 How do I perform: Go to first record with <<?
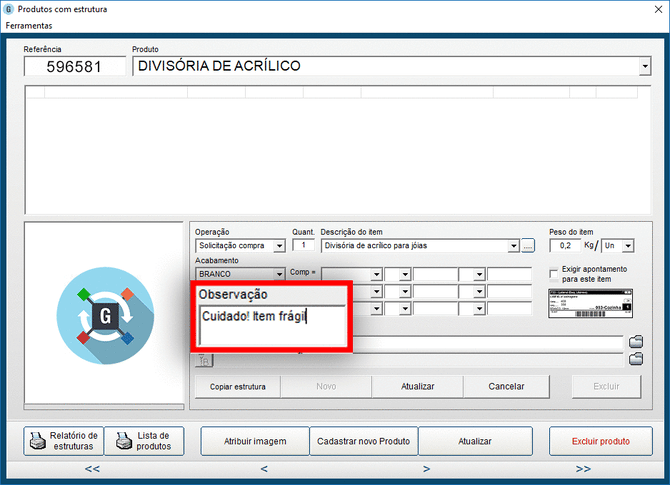[x=92, y=469]
